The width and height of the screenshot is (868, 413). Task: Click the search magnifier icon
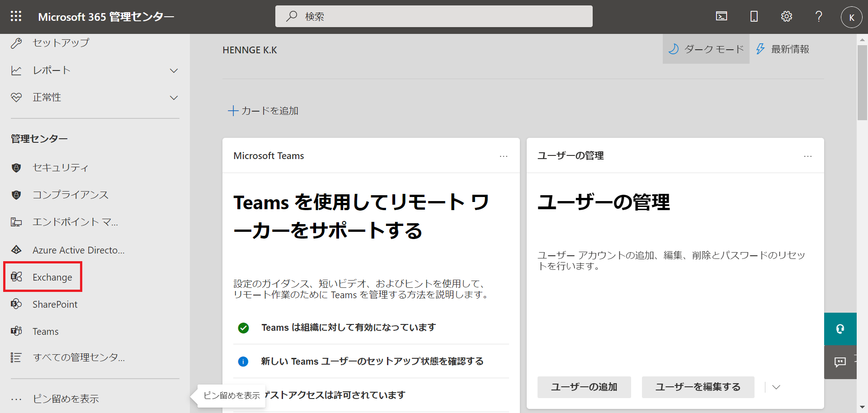point(292,16)
